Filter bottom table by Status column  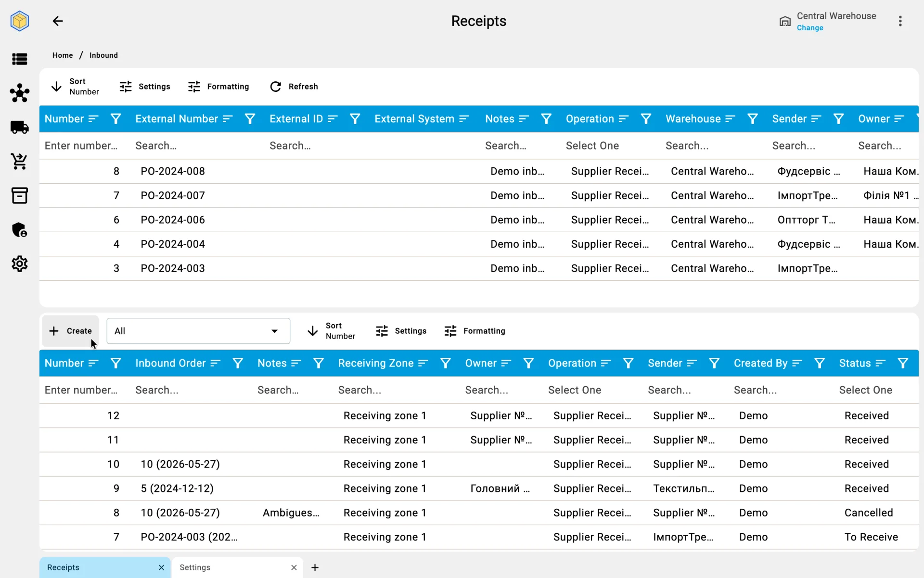(903, 364)
